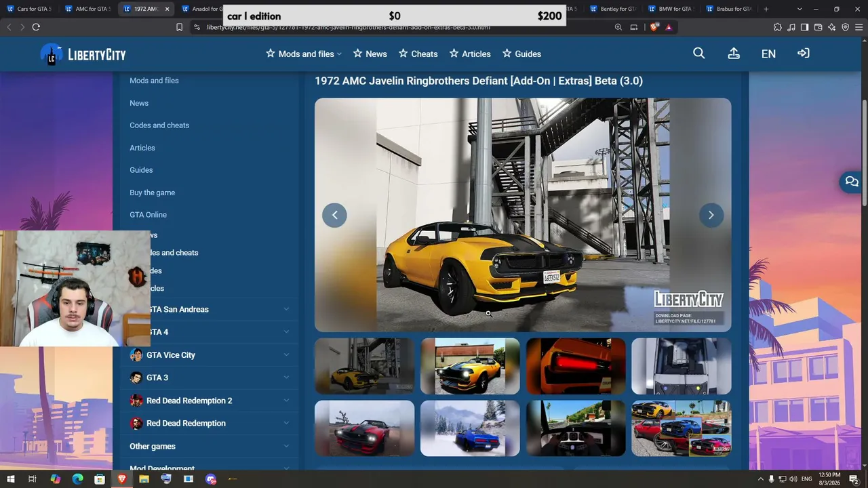The width and height of the screenshot is (868, 488).
Task: Open the site search magnifier icon
Action: tap(699, 54)
